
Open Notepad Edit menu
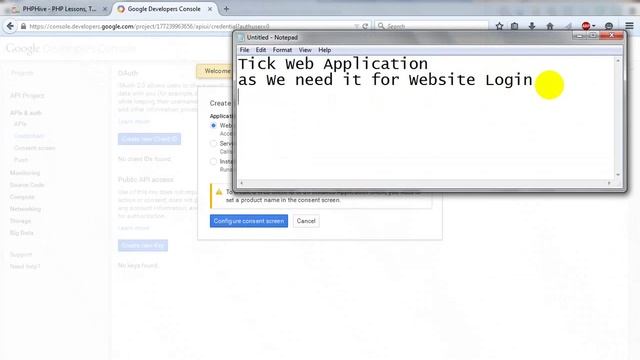coord(261,50)
